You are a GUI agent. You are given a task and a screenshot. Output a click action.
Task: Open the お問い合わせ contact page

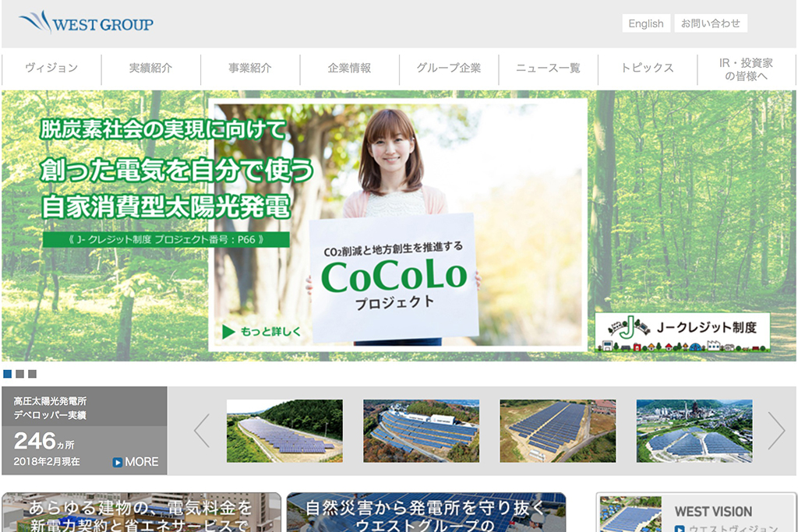pos(711,23)
